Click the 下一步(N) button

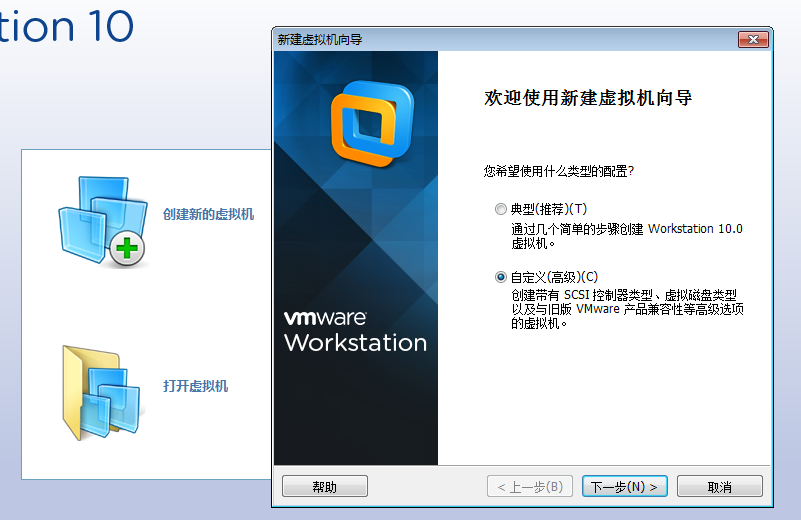(x=625, y=486)
